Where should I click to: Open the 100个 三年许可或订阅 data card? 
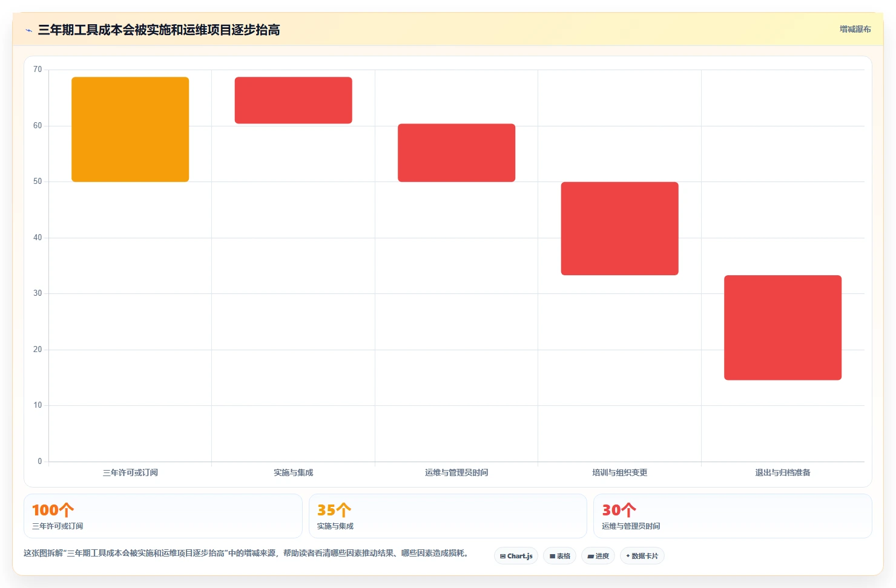pos(163,516)
